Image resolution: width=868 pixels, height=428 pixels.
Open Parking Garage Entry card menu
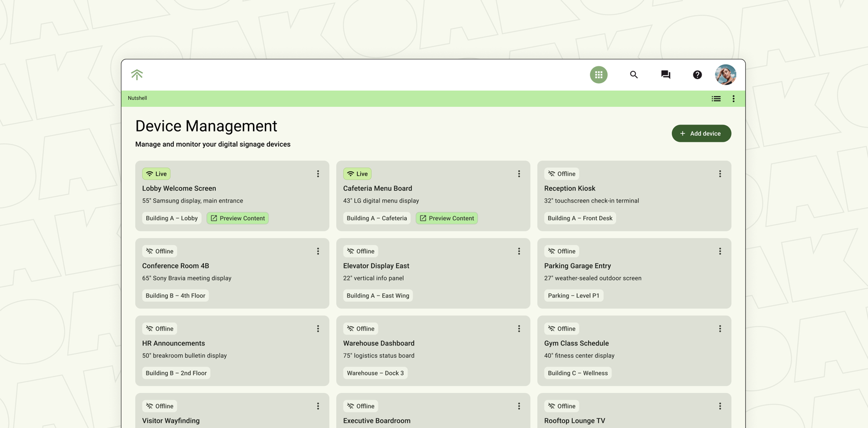click(x=720, y=252)
